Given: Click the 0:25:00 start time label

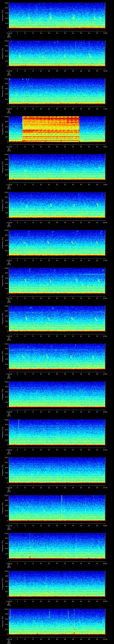Looking at the screenshot, I should pyautogui.click(x=9, y=450).
